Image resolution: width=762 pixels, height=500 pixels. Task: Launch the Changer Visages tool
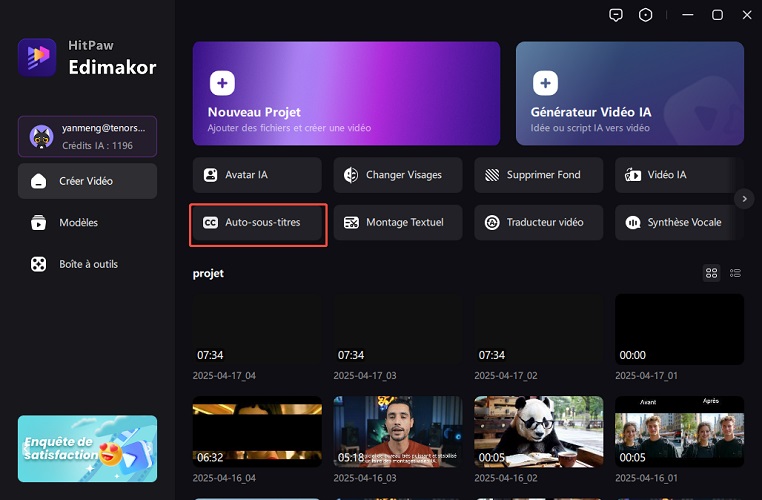pos(398,175)
